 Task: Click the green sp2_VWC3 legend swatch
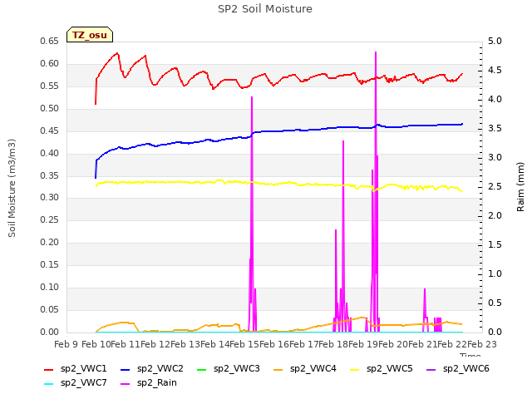pos(201,370)
